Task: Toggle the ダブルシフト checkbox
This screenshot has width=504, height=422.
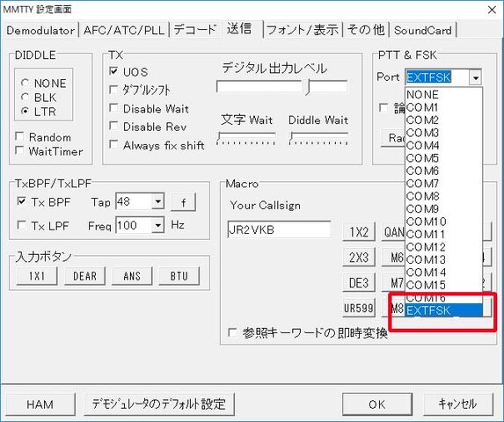Action: [x=113, y=90]
